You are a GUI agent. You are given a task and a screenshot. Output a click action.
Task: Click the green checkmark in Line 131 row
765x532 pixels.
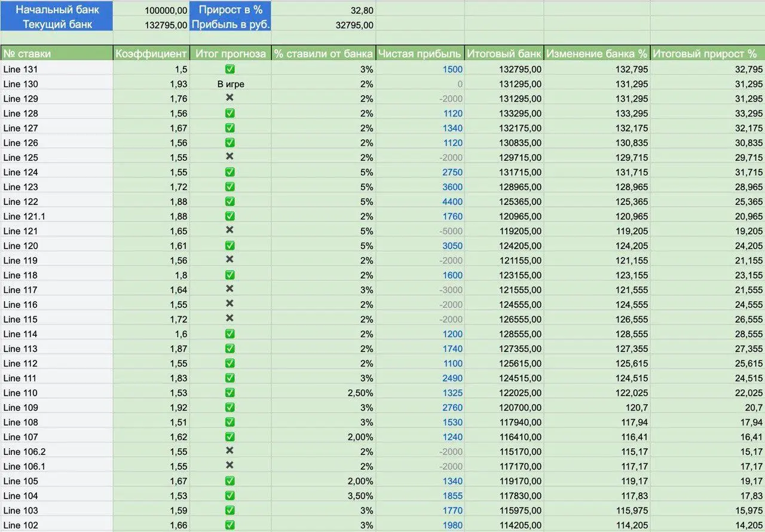point(230,69)
